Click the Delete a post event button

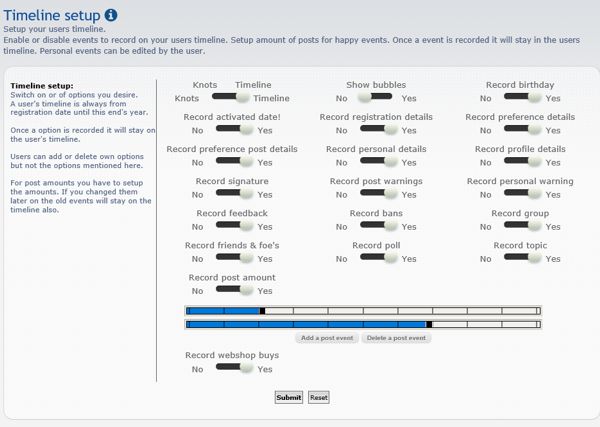point(397,338)
